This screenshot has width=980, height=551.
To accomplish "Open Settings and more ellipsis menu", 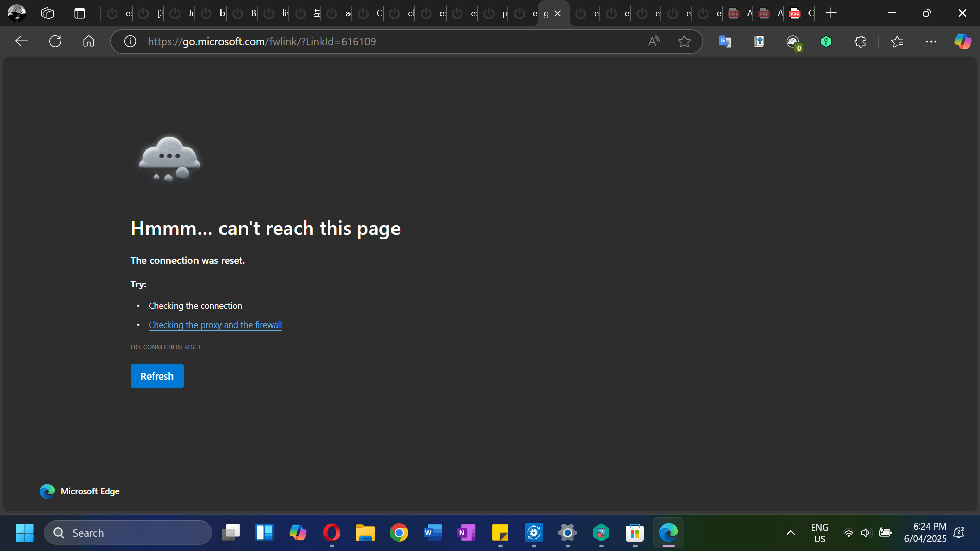I will click(x=931, y=41).
